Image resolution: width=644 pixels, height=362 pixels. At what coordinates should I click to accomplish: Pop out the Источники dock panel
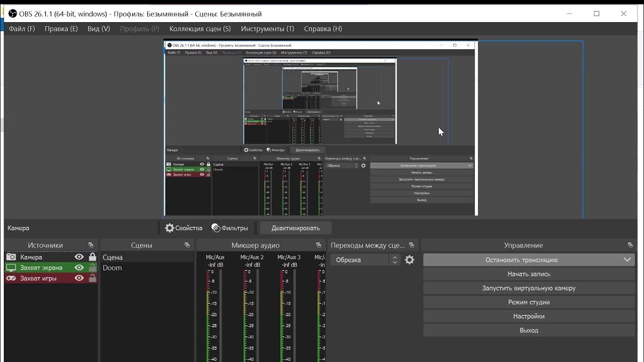(91, 245)
